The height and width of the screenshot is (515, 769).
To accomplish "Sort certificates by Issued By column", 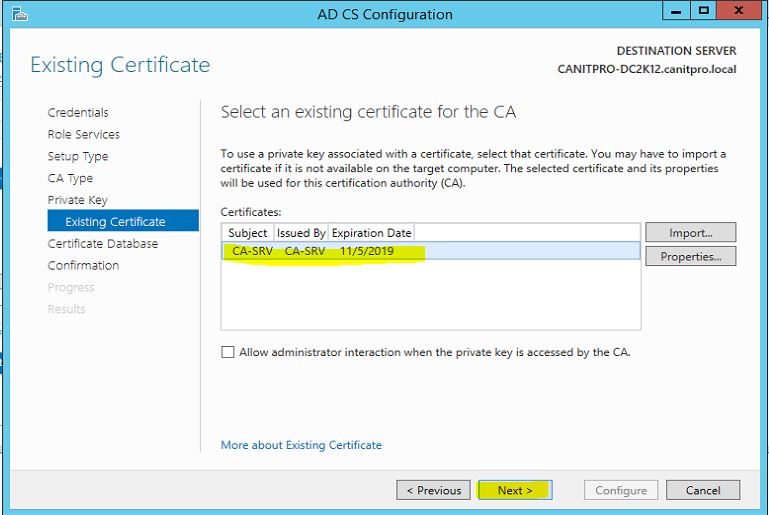I will coord(301,232).
